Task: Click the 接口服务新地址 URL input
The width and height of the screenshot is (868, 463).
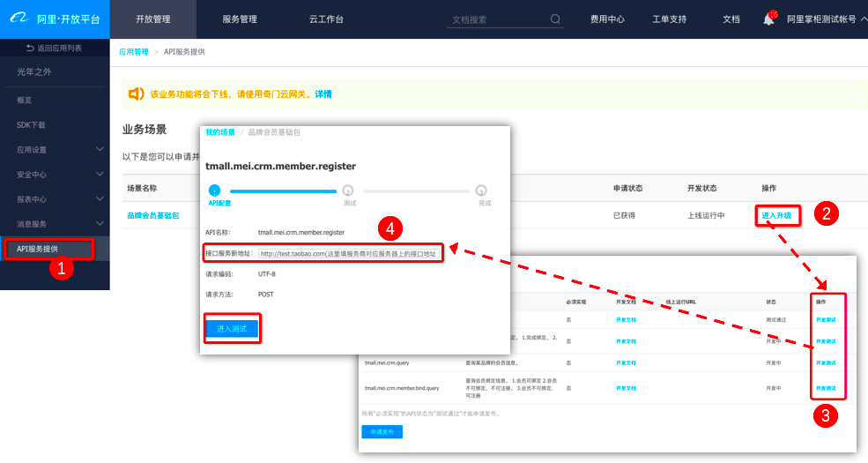Action: coord(349,254)
